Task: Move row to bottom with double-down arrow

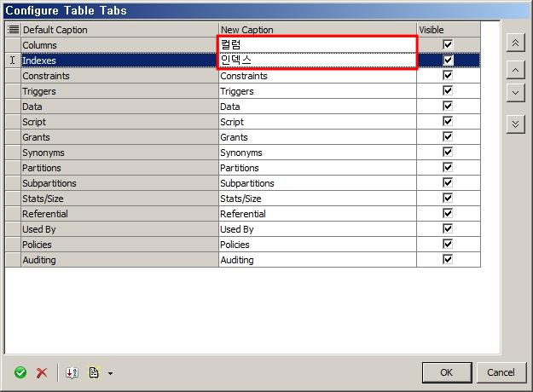Action: point(514,124)
